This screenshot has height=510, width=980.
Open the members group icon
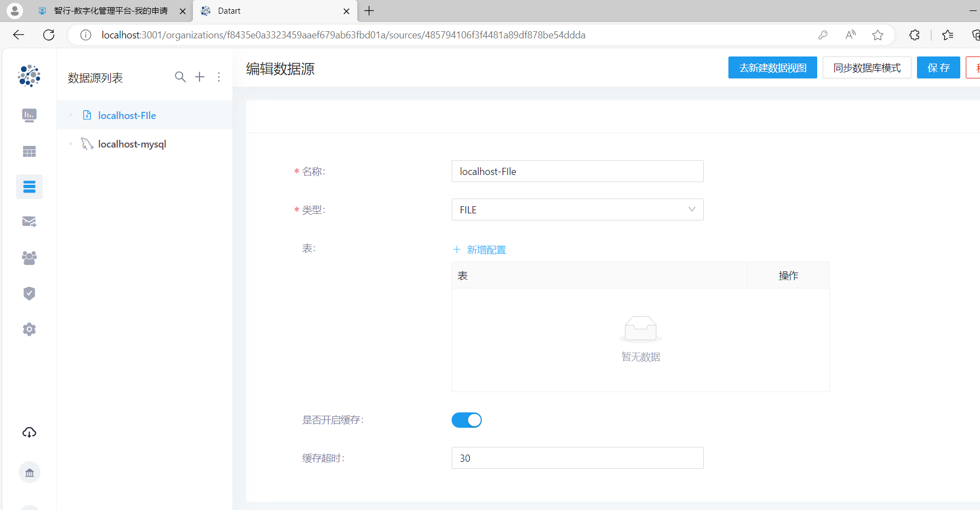[29, 258]
